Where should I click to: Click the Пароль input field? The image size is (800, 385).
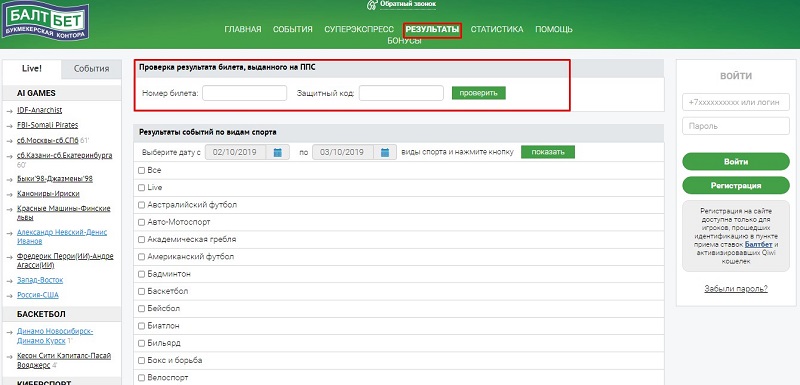tap(736, 126)
